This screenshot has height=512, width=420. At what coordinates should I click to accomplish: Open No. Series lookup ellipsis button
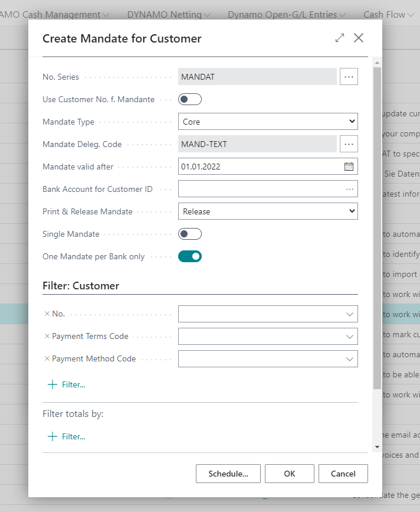point(349,77)
